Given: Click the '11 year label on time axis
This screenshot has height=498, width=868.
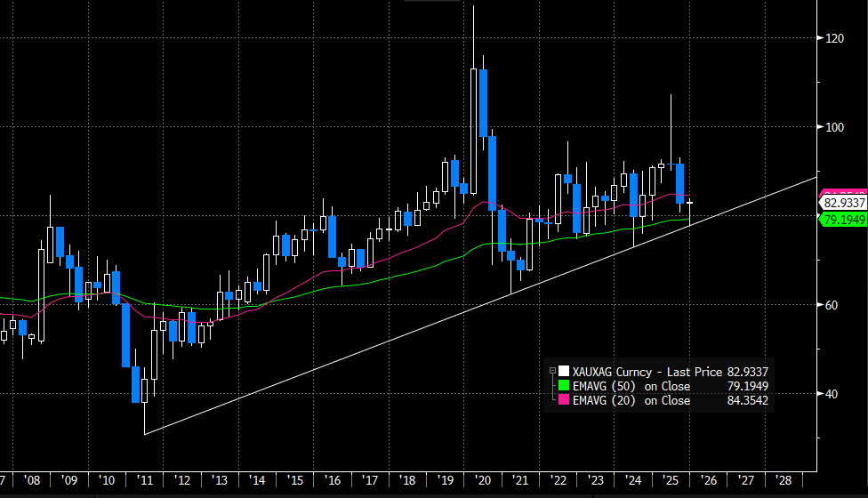Looking at the screenshot, I should [x=144, y=480].
